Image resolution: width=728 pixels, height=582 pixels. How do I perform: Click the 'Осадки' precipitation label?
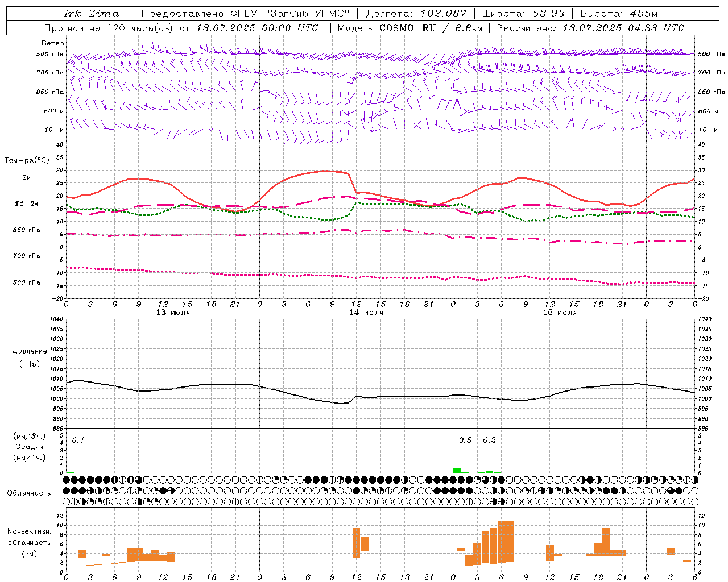pos(30,447)
